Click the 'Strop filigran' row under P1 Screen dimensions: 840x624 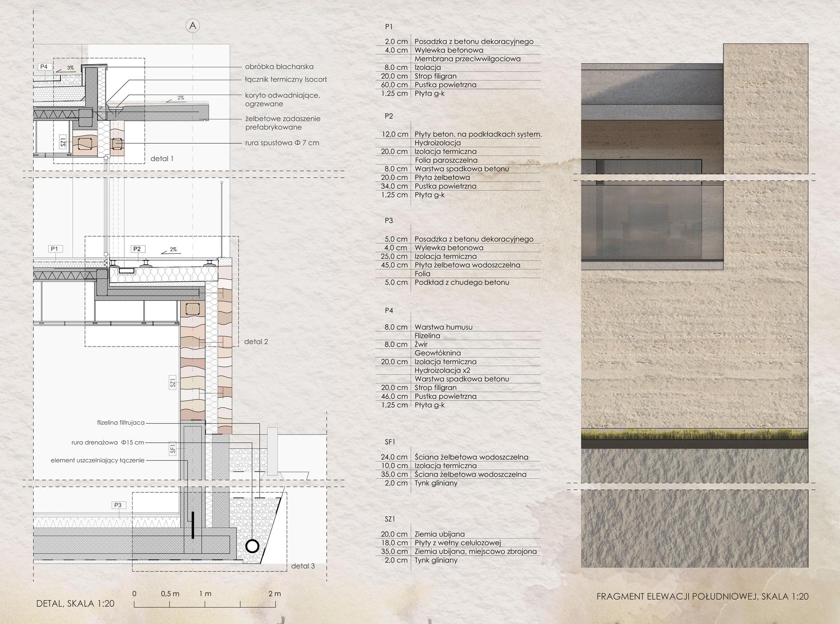click(435, 76)
